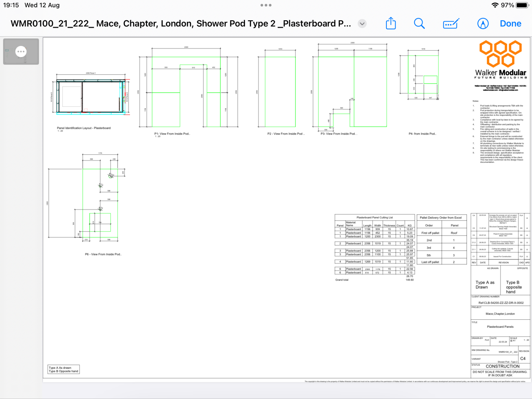Tap the Wi-Fi status icon

(495, 5)
